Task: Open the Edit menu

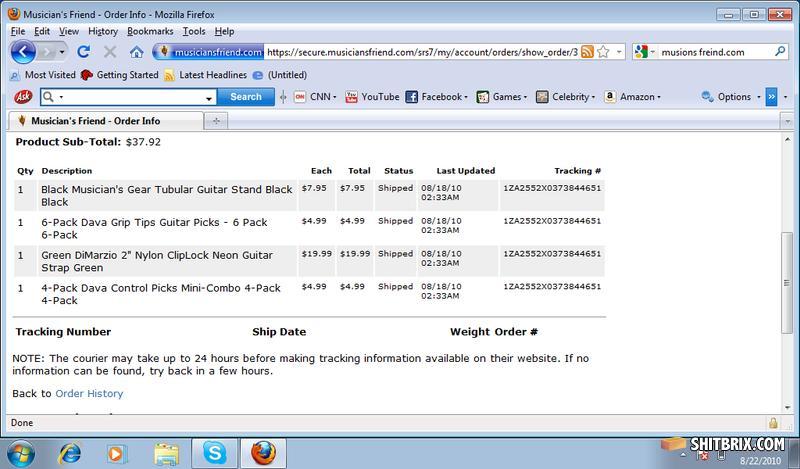Action: [42, 31]
